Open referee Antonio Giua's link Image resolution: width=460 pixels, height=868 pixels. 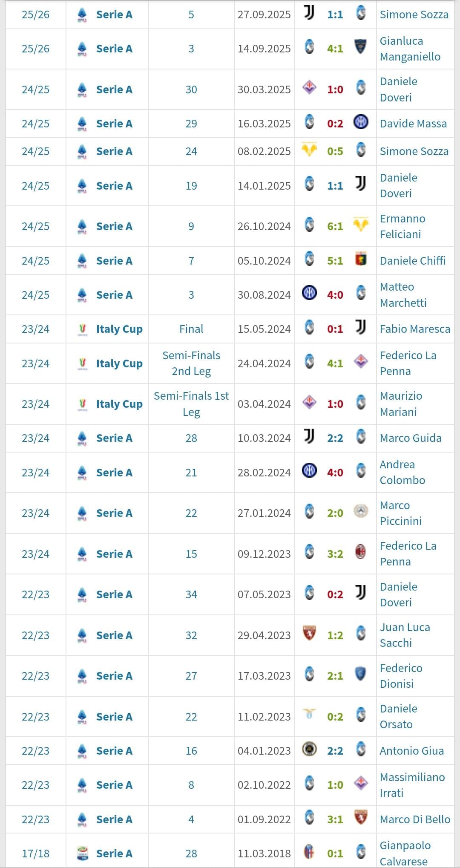click(x=411, y=751)
